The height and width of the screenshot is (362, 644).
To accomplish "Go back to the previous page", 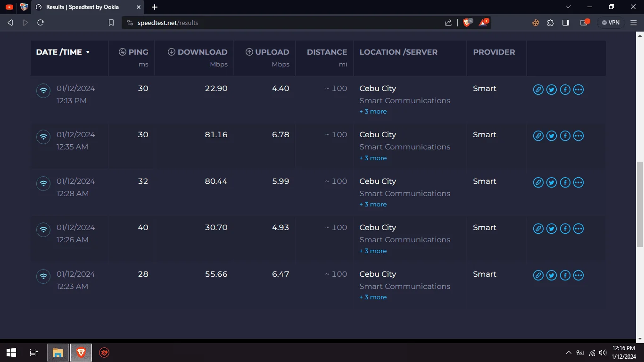I will (x=10, y=23).
